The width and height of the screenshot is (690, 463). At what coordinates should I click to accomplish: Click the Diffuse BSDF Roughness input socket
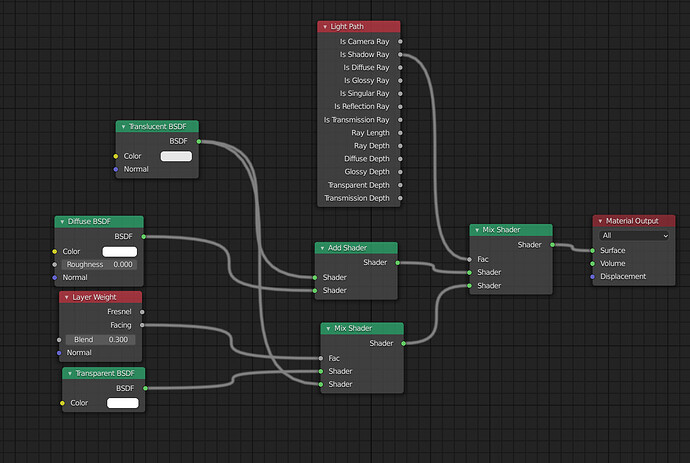pos(55,265)
